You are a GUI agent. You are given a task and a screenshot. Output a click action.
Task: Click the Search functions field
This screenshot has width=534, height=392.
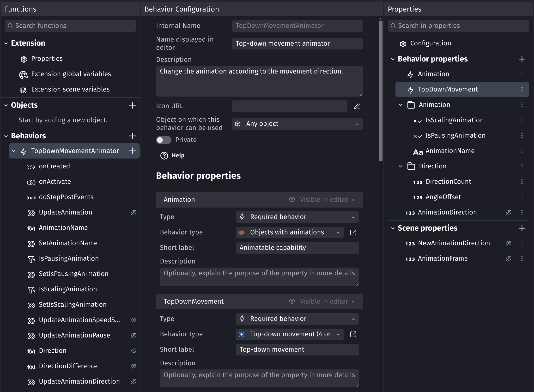70,26
